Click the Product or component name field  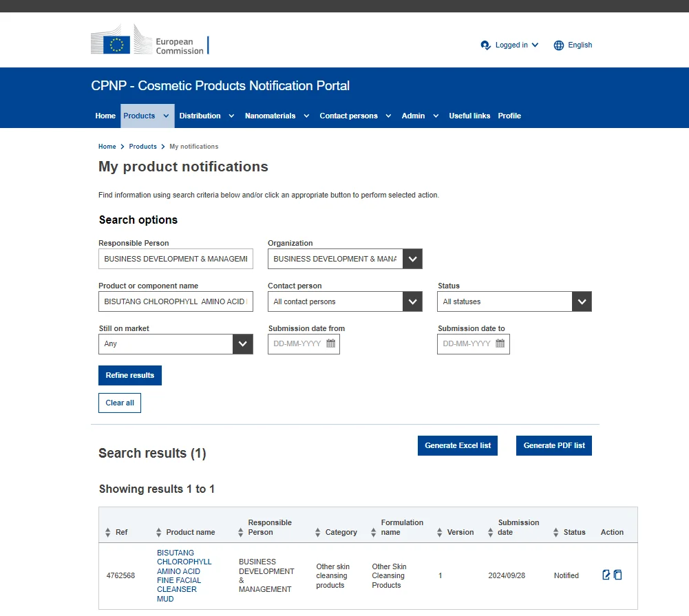176,302
